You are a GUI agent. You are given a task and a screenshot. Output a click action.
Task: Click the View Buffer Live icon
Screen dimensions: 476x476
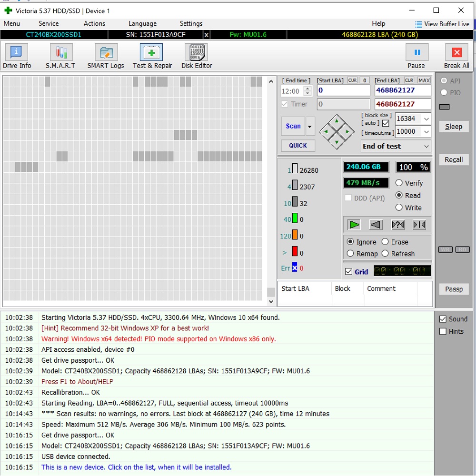418,24
